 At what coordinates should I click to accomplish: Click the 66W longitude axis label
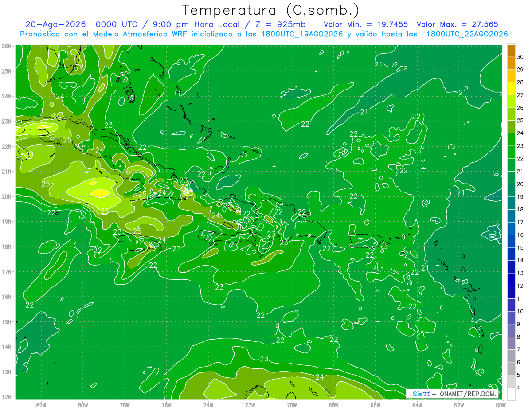point(375,404)
